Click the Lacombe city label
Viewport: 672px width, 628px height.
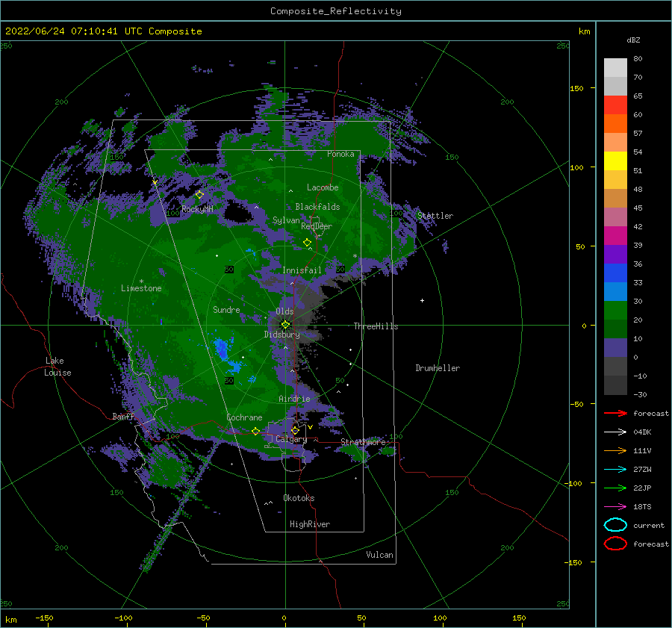(x=323, y=187)
